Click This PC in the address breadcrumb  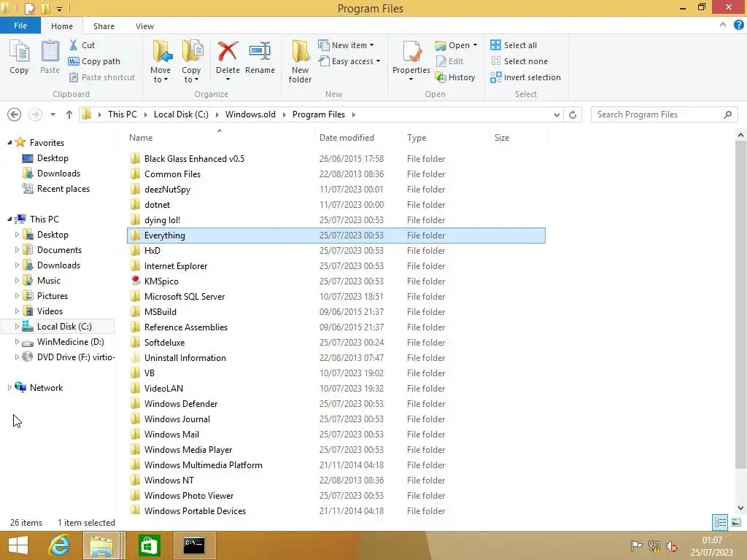tap(122, 114)
